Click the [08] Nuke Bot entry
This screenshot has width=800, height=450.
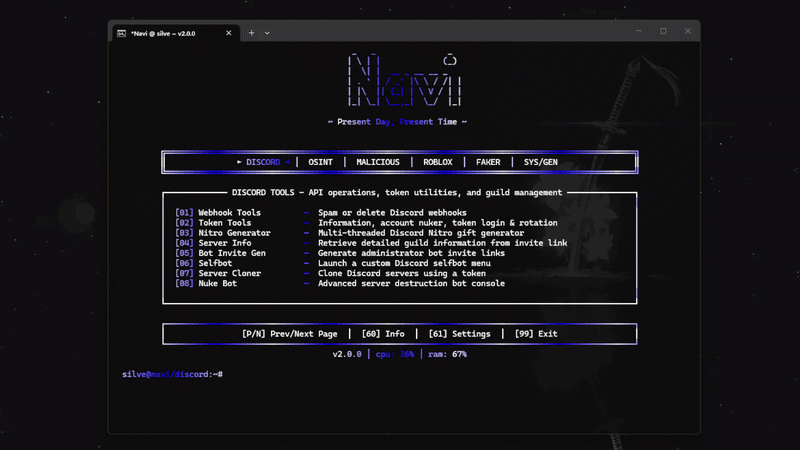[206, 283]
